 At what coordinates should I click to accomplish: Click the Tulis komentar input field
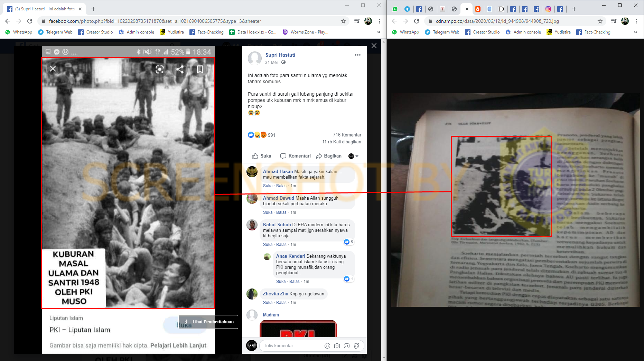click(292, 345)
